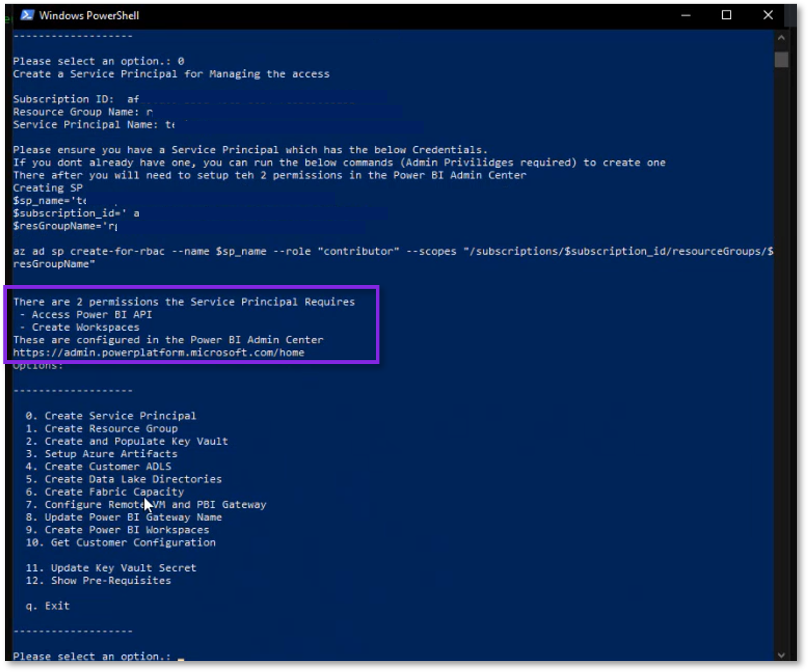Click the scrollbar up arrow
The height and width of the screenshot is (672, 808).
tap(781, 38)
